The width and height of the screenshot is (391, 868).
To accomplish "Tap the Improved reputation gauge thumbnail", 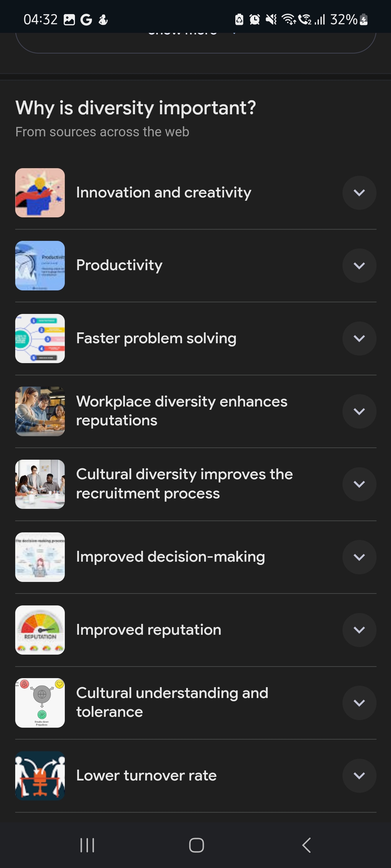I will 40,630.
